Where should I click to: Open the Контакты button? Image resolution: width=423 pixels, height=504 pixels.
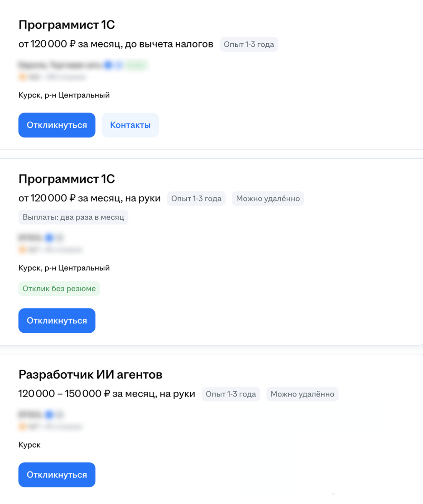pyautogui.click(x=130, y=125)
